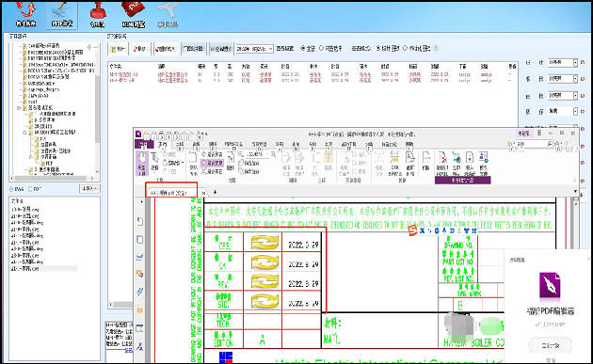Click the zoom-in magnifier after the zoom box

pos(273,154)
